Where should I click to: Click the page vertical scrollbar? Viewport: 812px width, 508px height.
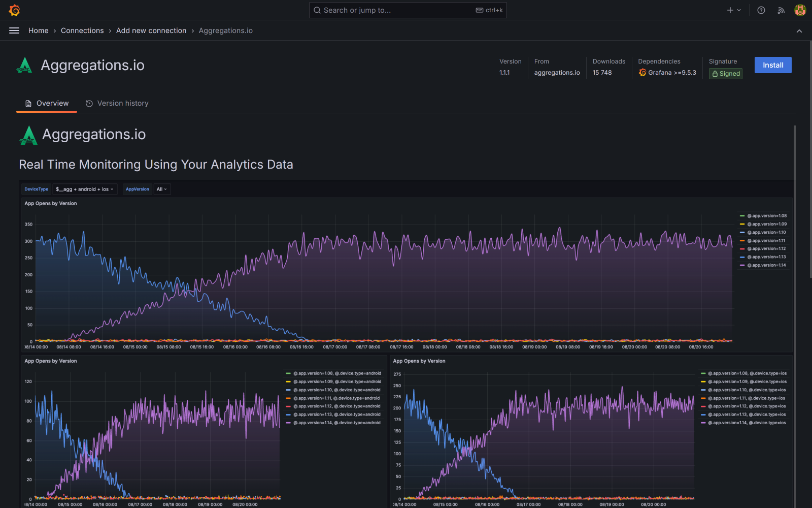810,159
